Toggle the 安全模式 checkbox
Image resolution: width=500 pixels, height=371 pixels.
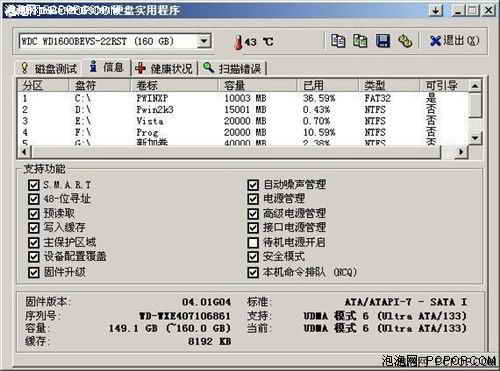coord(253,257)
